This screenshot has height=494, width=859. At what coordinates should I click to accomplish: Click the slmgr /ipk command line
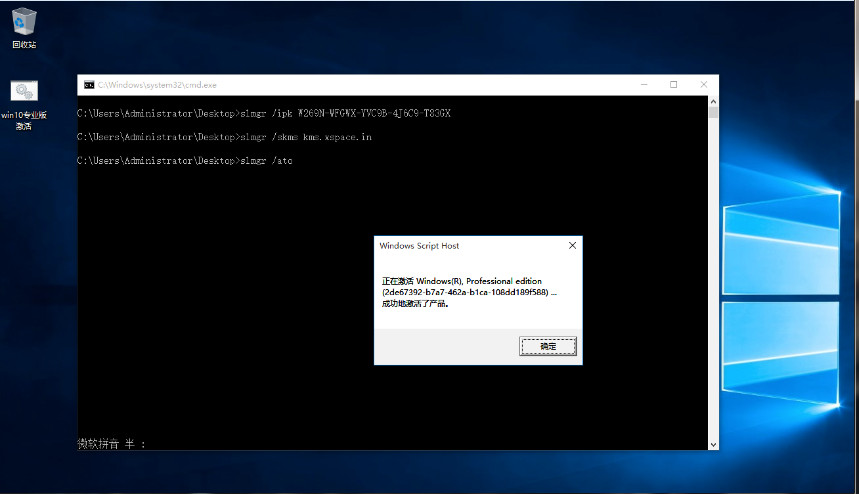(x=264, y=113)
